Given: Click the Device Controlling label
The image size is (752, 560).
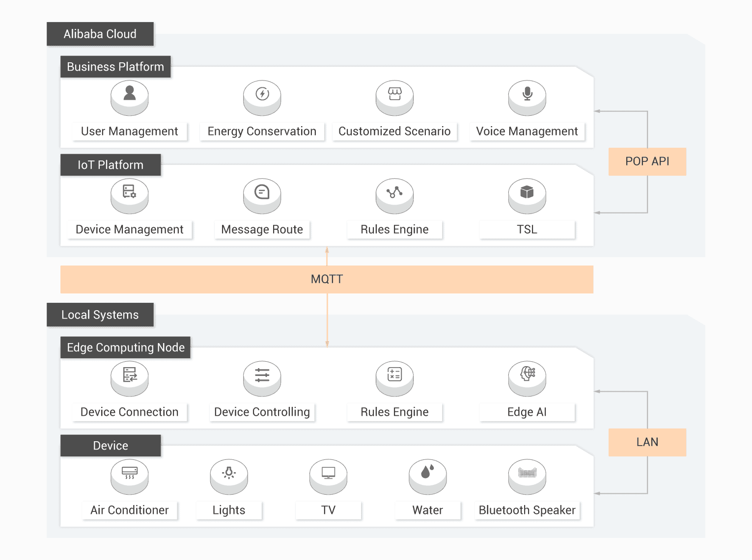Looking at the screenshot, I should (x=262, y=412).
